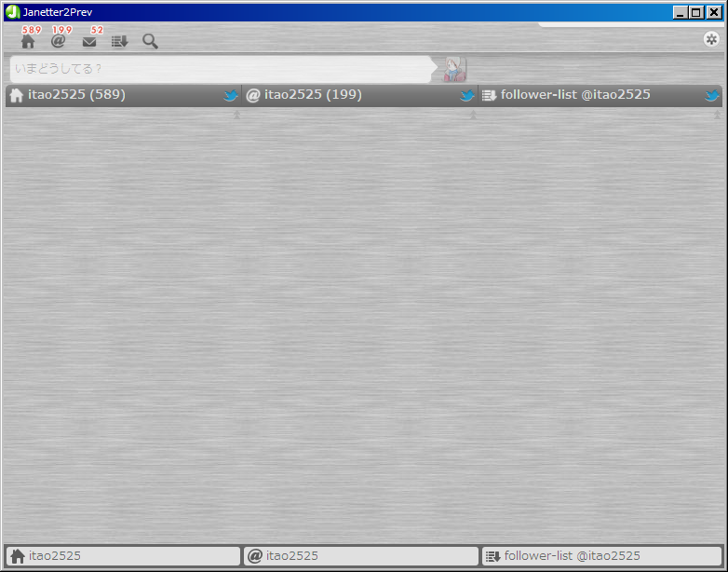Image resolution: width=728 pixels, height=572 pixels.
Task: Open the lists toolbar icon
Action: pyautogui.click(x=119, y=42)
